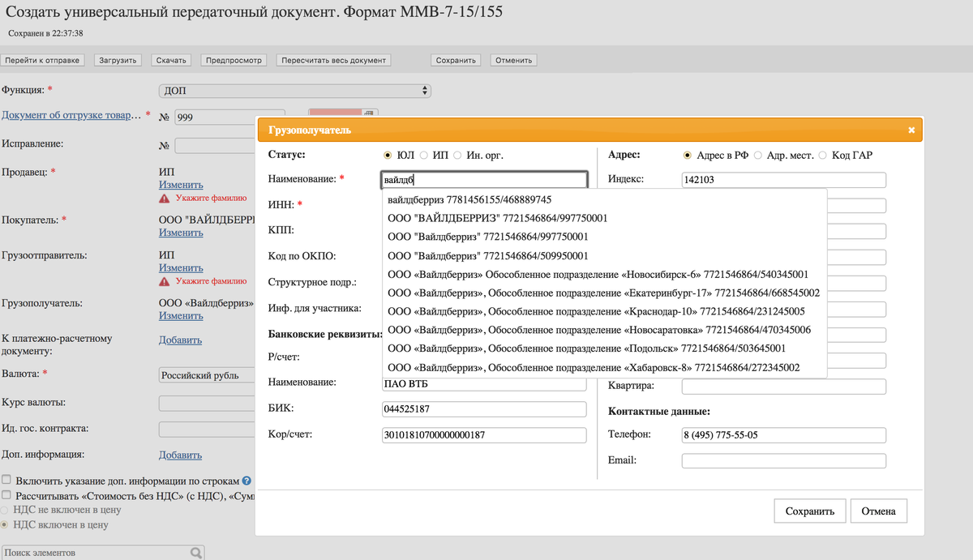Click the Курс валюты input field

[208, 403]
